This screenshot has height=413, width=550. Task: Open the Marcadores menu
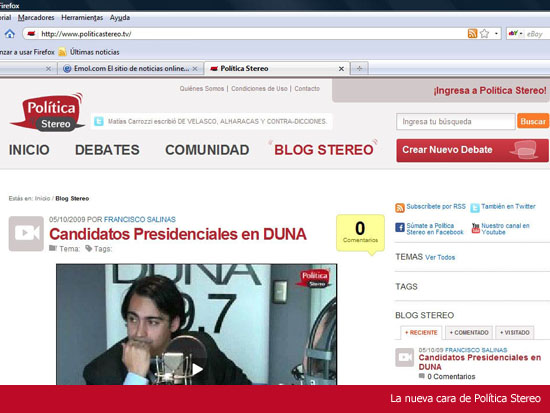click(x=36, y=18)
